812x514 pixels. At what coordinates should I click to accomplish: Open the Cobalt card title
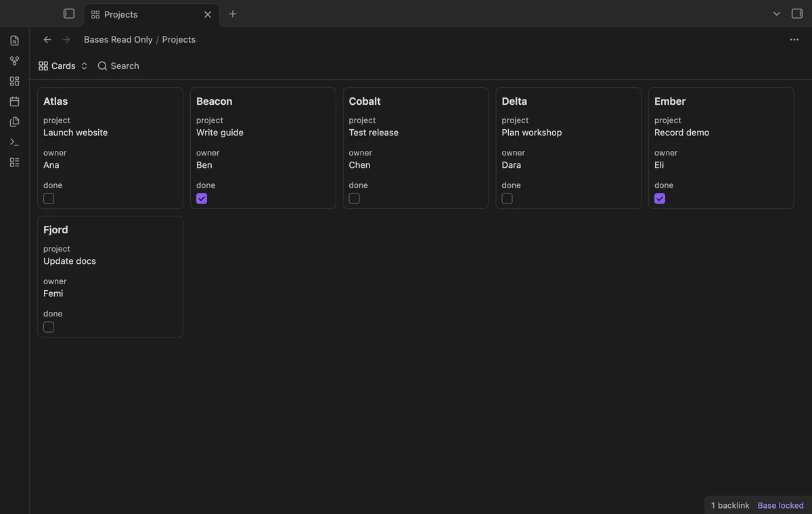coord(365,101)
